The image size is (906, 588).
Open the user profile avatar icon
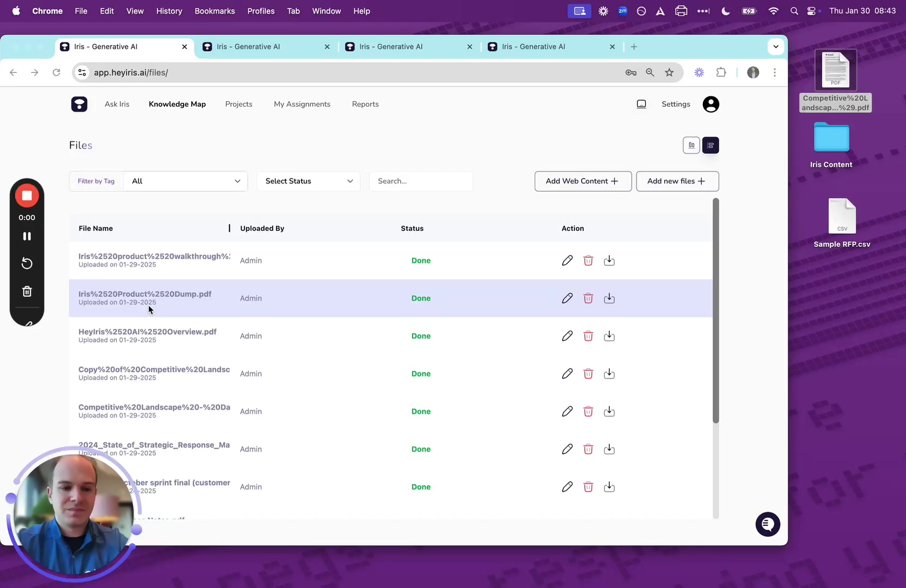(x=711, y=104)
